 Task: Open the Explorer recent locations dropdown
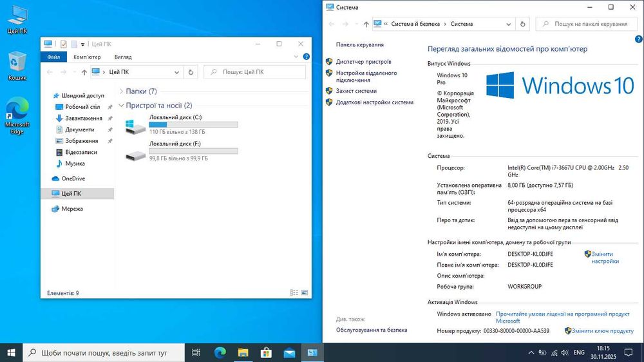coord(74,72)
